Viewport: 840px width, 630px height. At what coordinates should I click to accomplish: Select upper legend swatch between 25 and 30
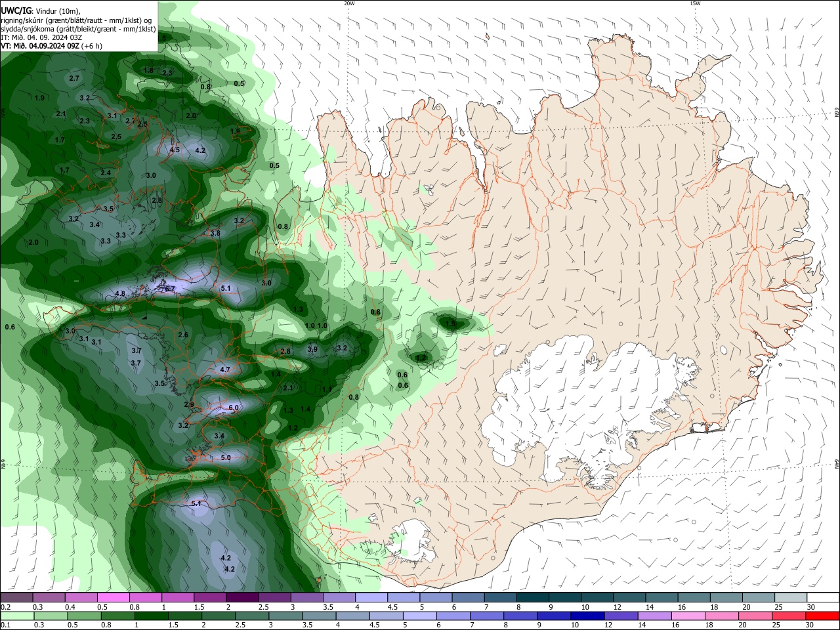point(791,597)
